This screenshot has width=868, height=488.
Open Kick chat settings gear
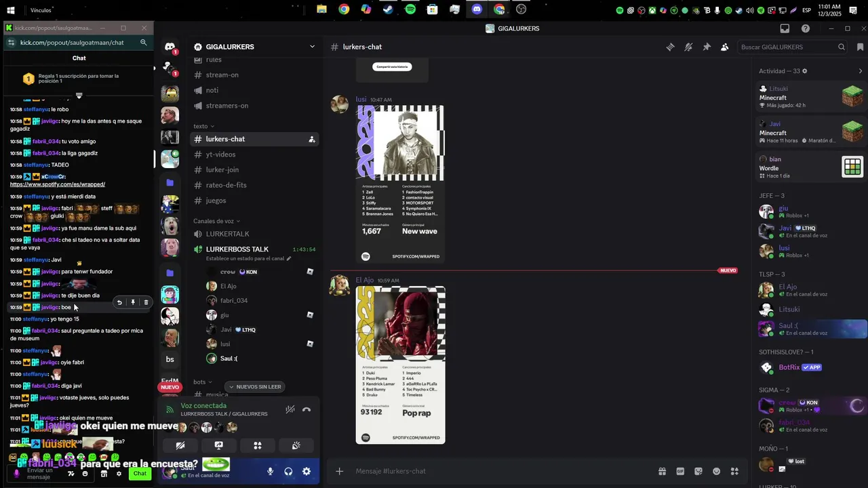(118, 474)
